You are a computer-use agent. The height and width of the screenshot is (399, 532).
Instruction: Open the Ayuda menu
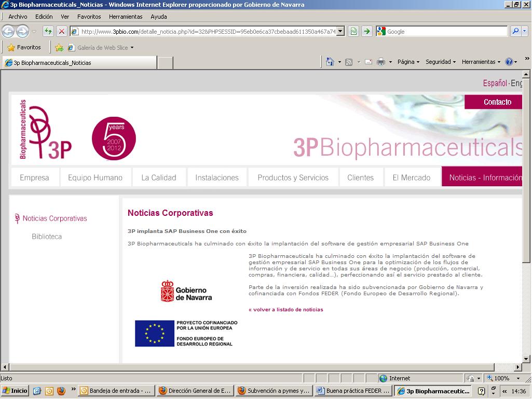pyautogui.click(x=159, y=17)
